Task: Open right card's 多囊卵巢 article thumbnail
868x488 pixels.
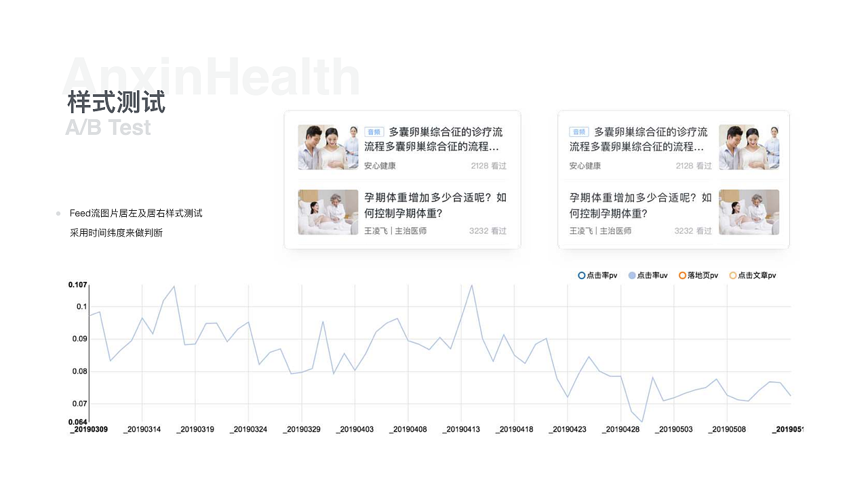Action: coord(749,147)
